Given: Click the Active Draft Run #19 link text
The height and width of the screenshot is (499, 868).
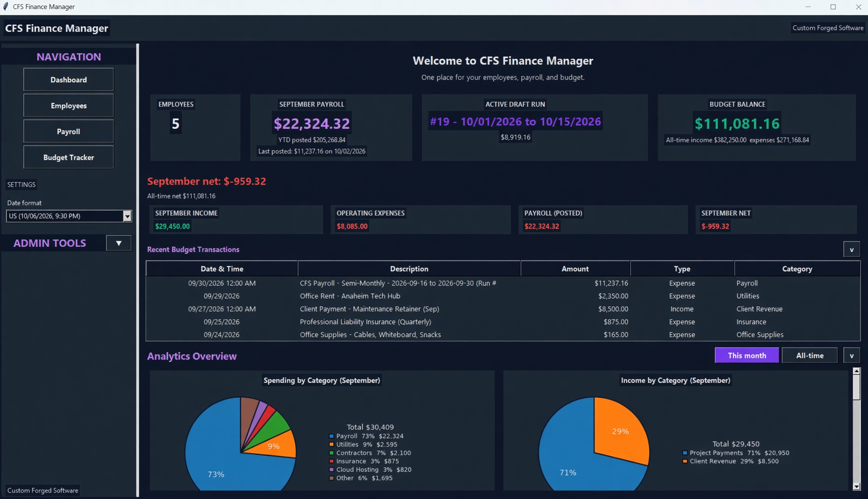Looking at the screenshot, I should point(515,121).
